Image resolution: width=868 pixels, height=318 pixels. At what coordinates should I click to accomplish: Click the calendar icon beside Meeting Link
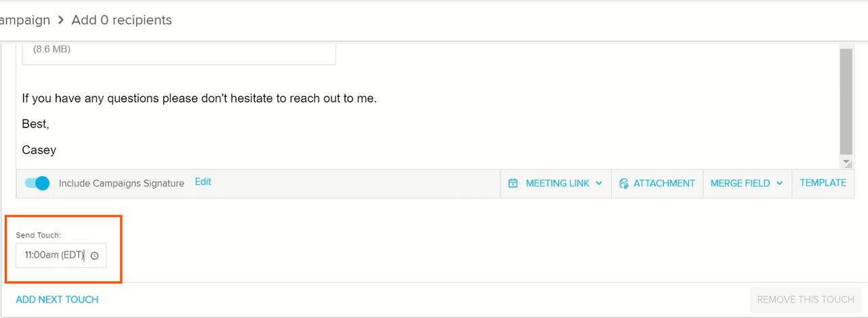[513, 183]
